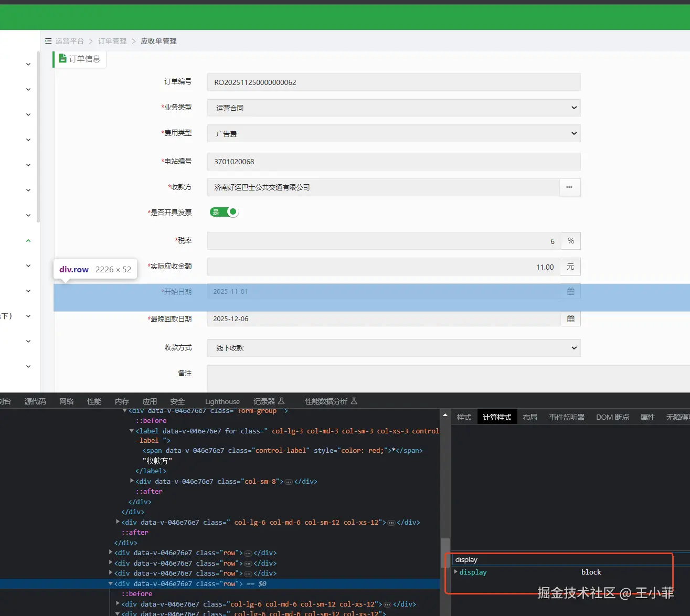Click the calendar icon for 开始日期

[570, 292]
